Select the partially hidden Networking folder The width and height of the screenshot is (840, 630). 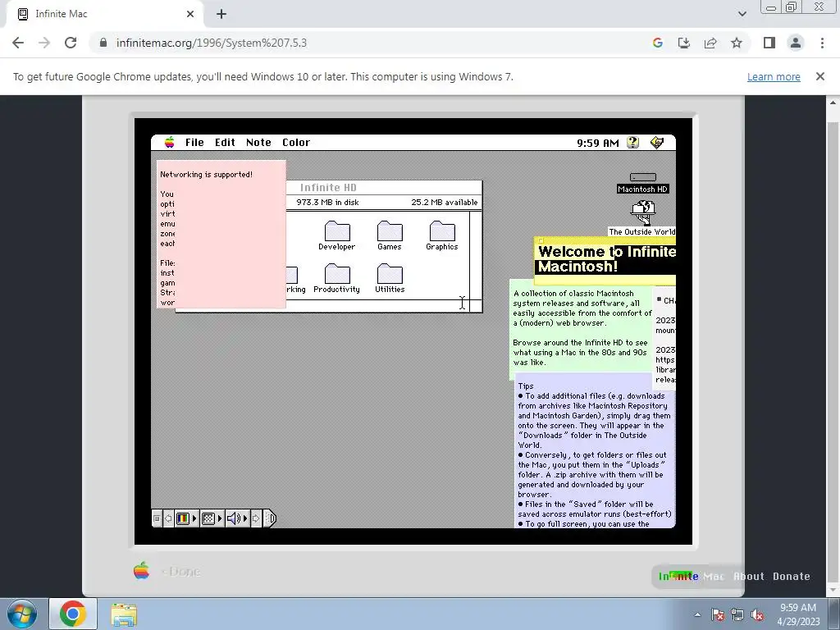tap(293, 281)
